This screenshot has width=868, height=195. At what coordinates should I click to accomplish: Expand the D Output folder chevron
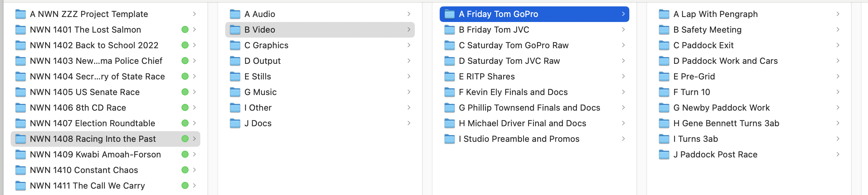pyautogui.click(x=409, y=61)
